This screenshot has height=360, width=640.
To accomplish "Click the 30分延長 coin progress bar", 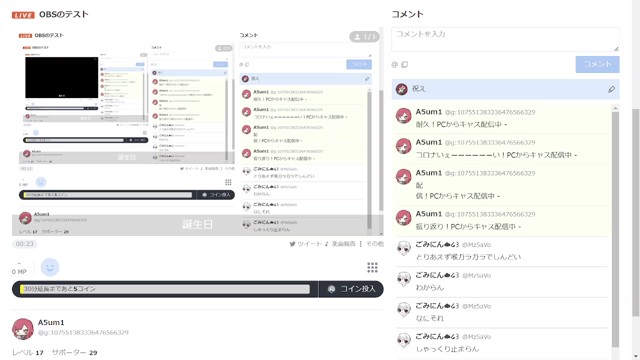I will click(165, 289).
